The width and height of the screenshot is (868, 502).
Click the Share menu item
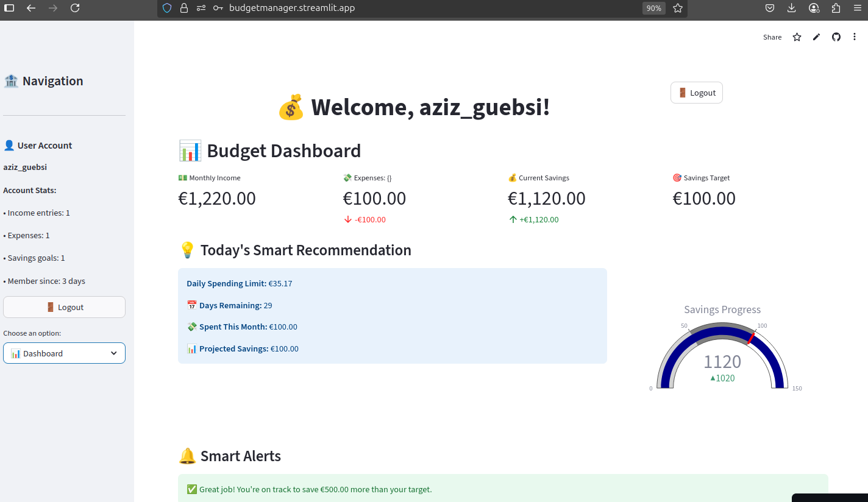[x=772, y=37]
